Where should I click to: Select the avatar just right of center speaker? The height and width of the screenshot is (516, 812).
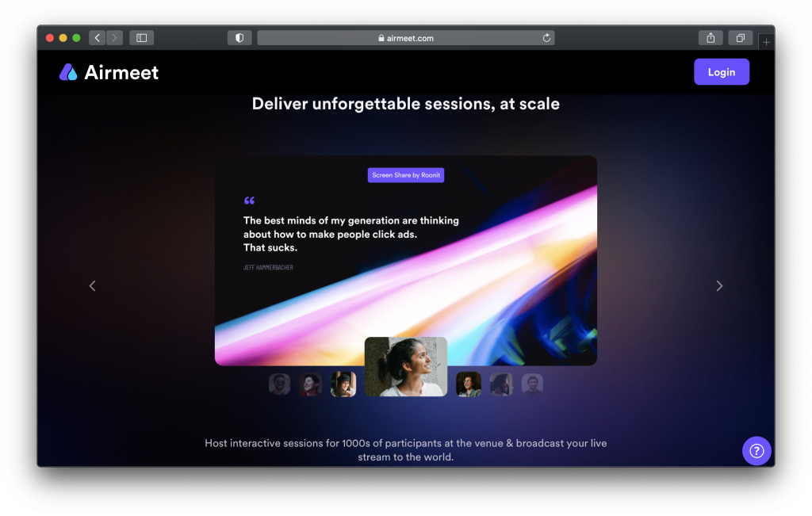[x=469, y=384]
